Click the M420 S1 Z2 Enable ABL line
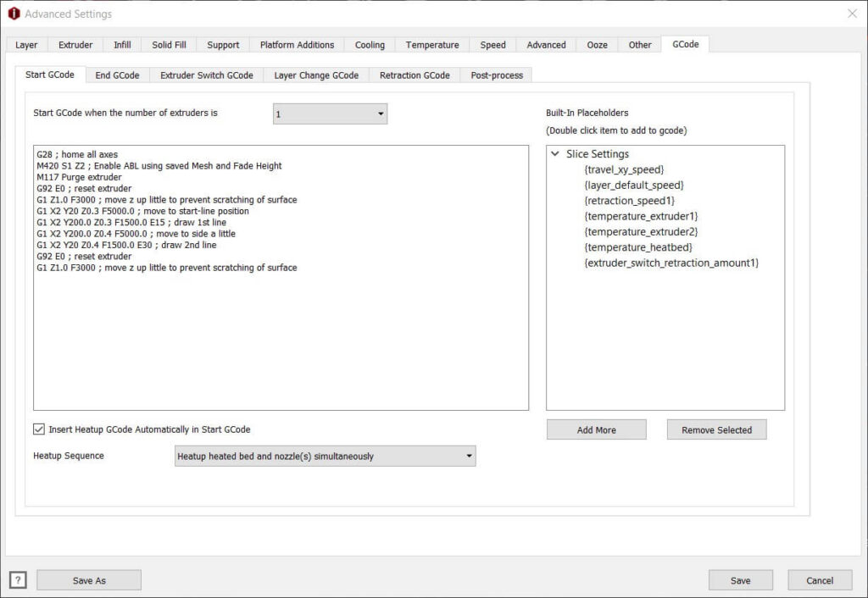The width and height of the screenshot is (868, 598). [159, 165]
